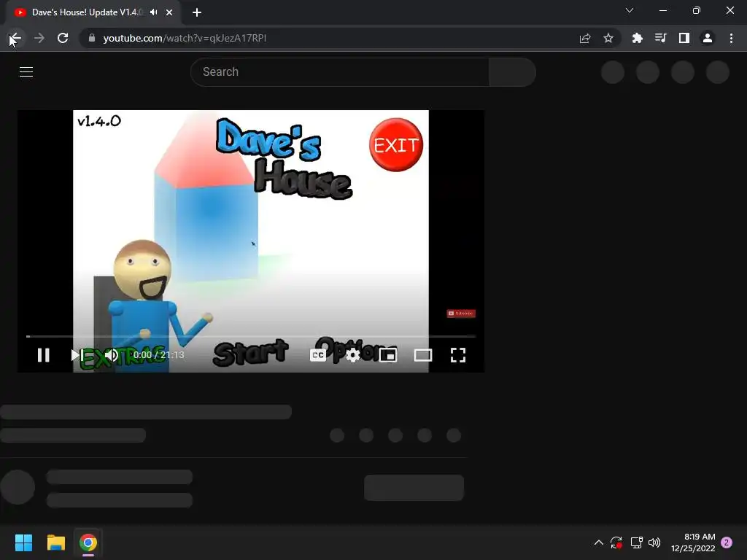Mute the video player volume
Image resolution: width=747 pixels, height=560 pixels.
pyautogui.click(x=112, y=355)
